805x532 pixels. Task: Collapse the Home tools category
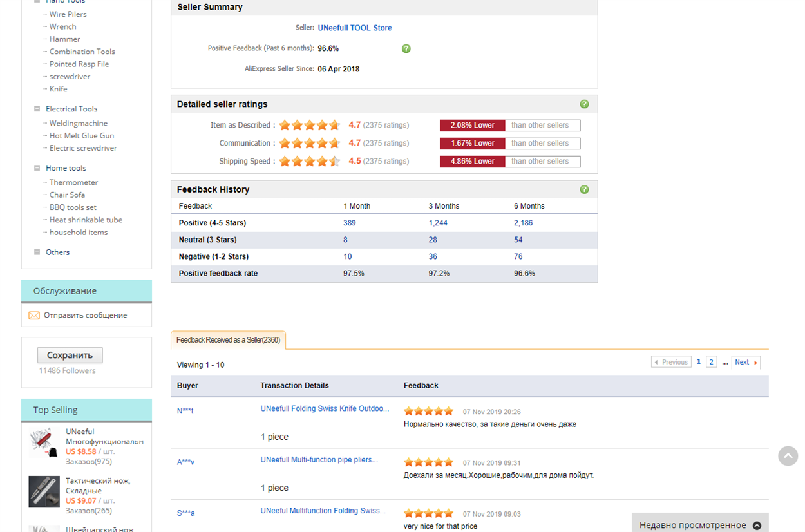(37, 168)
